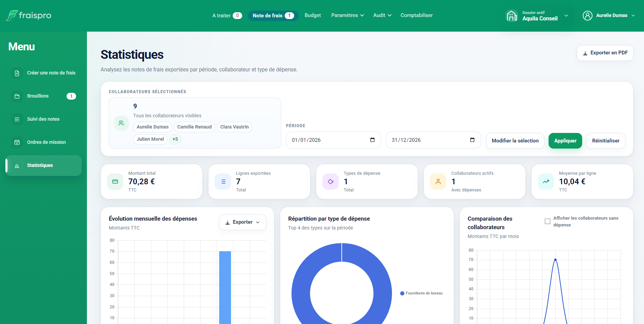Open Créer une note de frais menu item
644x324 pixels.
point(43,73)
